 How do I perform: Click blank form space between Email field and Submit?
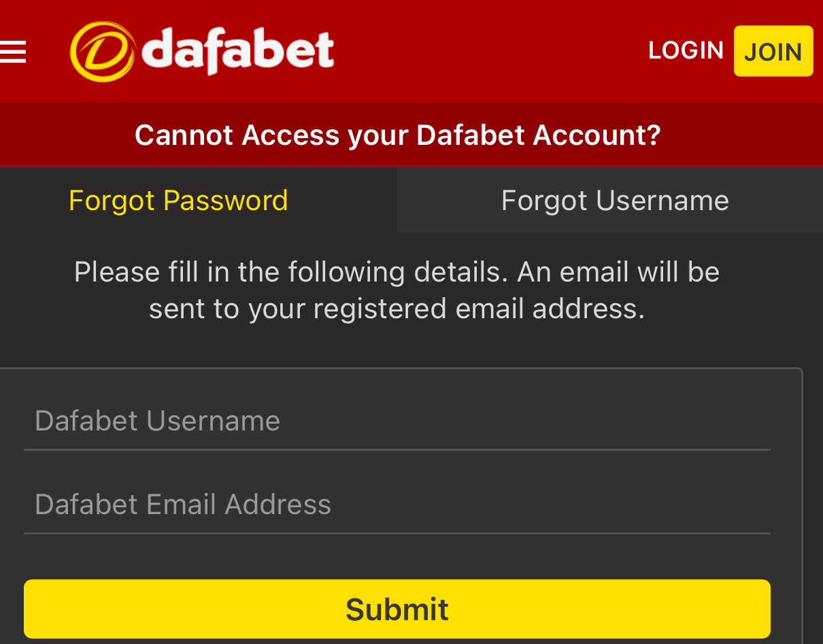tap(397, 557)
